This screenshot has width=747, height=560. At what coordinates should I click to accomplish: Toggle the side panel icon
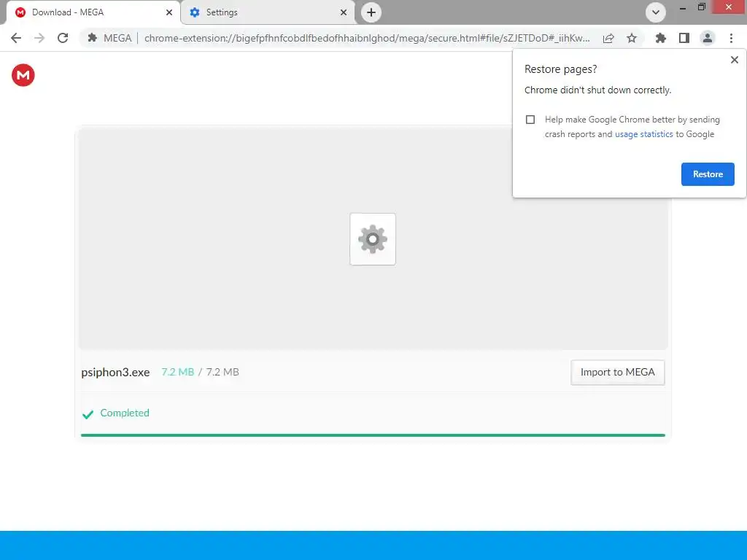[684, 38]
